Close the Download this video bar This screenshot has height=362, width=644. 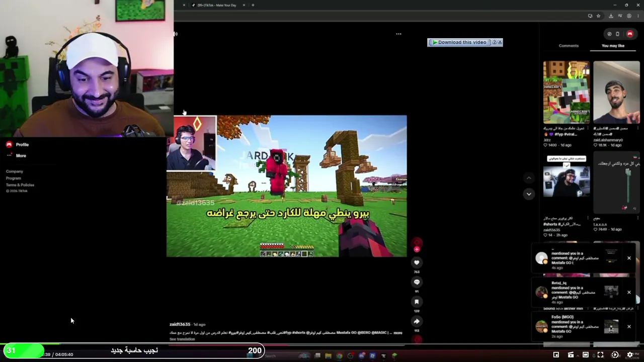click(500, 42)
